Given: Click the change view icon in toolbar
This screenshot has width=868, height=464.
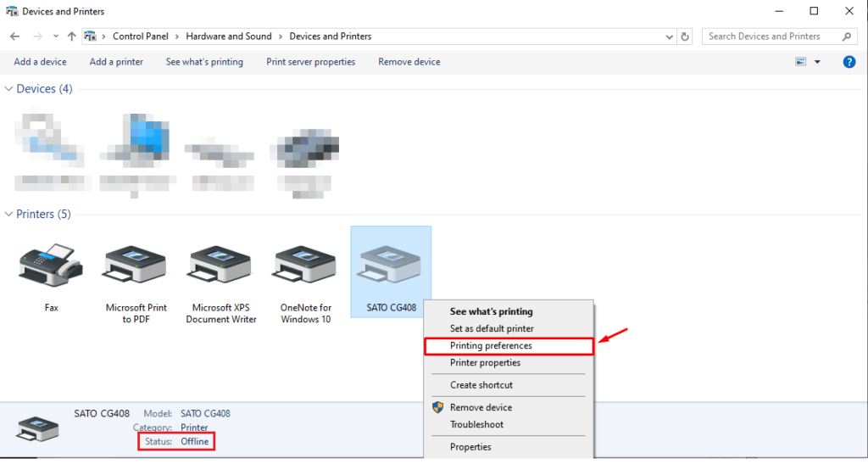Looking at the screenshot, I should point(800,61).
